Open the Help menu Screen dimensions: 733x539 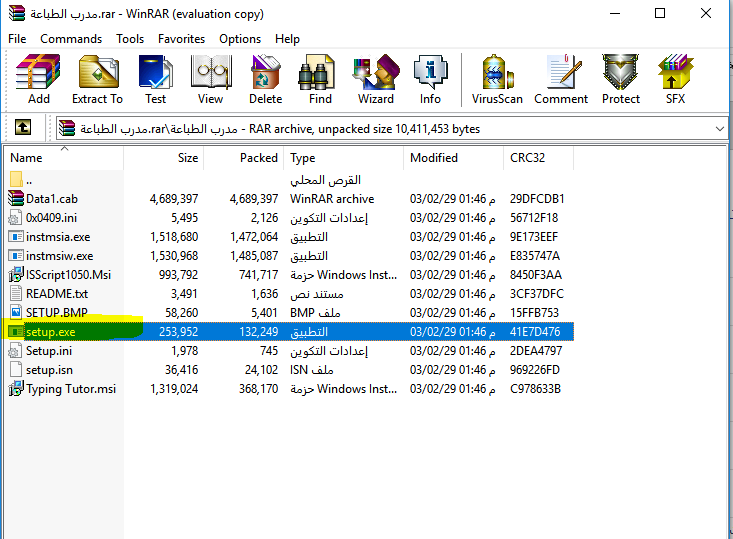click(287, 39)
